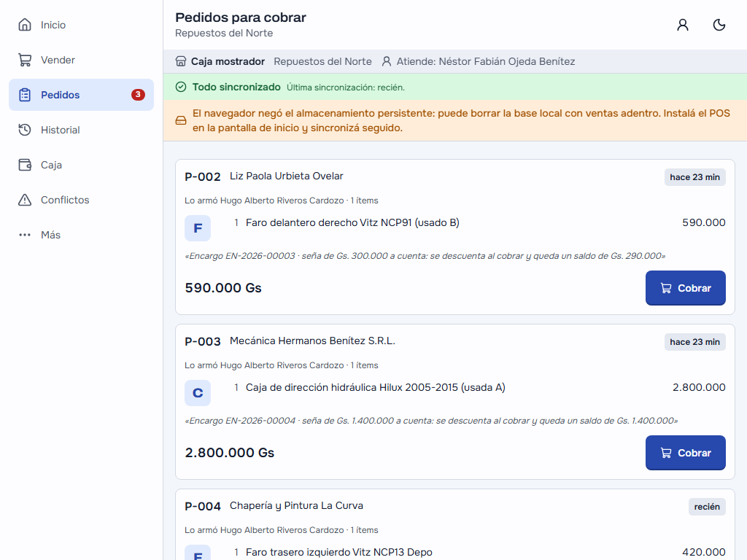747x560 pixels.
Task: Click item Faro delantero derecho Vitz NCP91
Action: (x=352, y=222)
